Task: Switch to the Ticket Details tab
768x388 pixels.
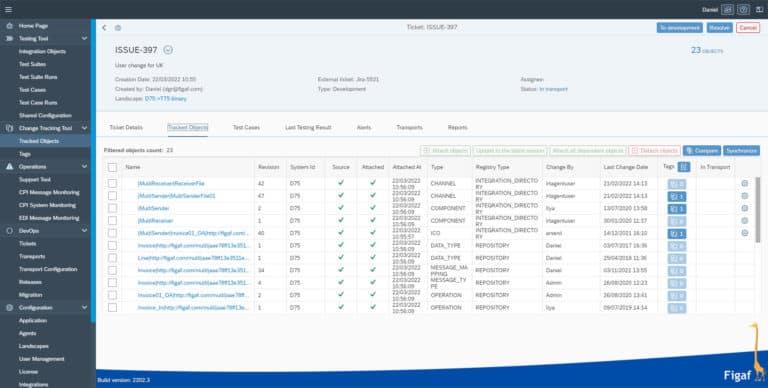Action: [126, 127]
